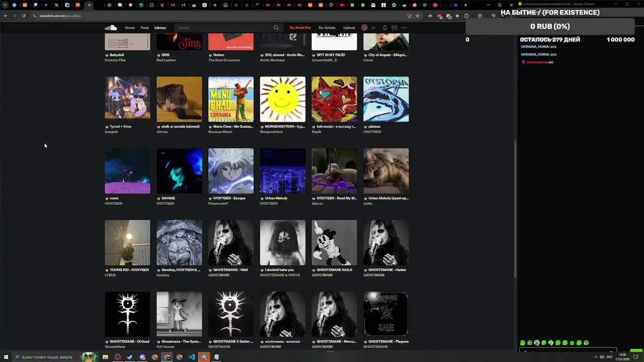Open artist boogshi
This screenshot has height=362, width=644.
111,132
